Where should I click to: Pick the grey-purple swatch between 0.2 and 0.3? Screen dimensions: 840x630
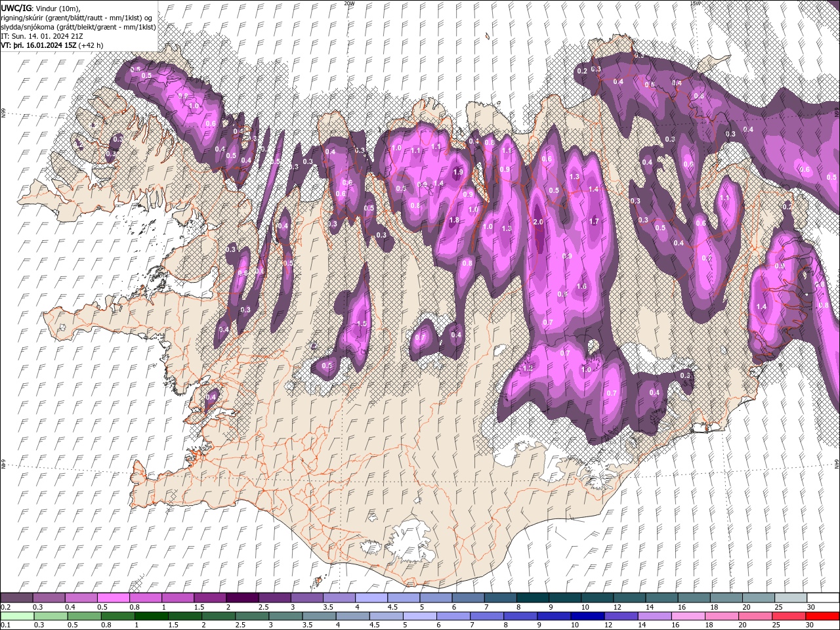click(16, 598)
